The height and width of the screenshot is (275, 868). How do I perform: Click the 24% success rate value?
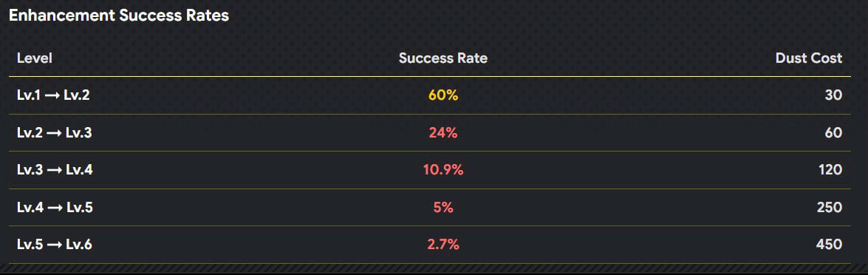tap(442, 133)
